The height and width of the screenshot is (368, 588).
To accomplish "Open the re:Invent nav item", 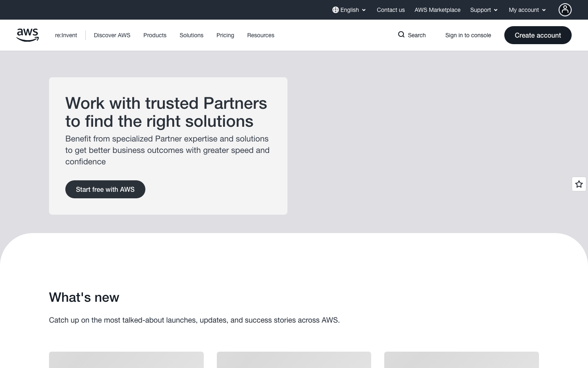I will tap(66, 35).
